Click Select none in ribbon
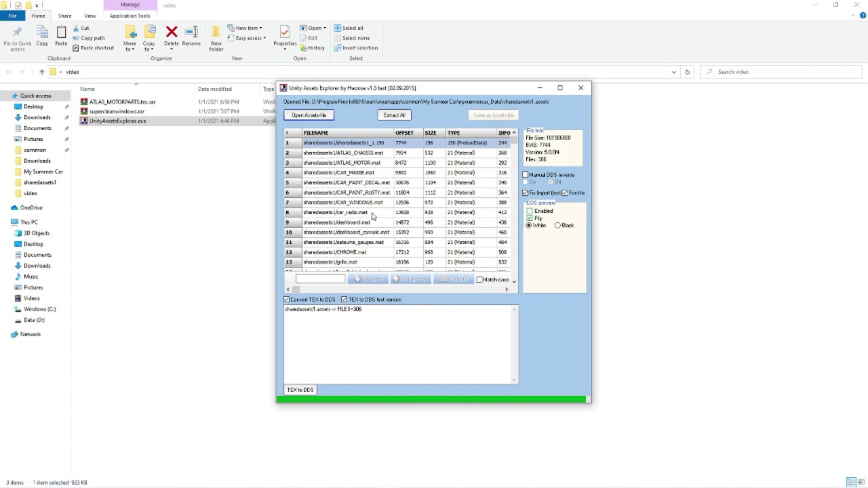 [x=352, y=38]
